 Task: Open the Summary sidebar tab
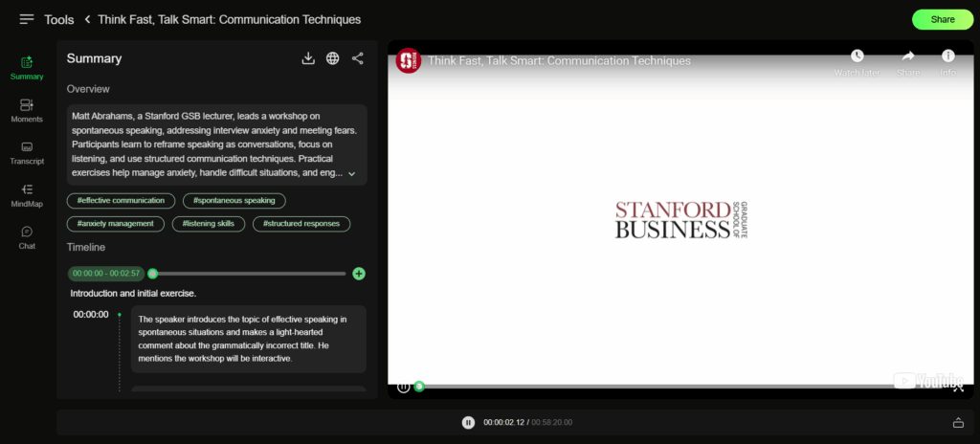coord(27,69)
